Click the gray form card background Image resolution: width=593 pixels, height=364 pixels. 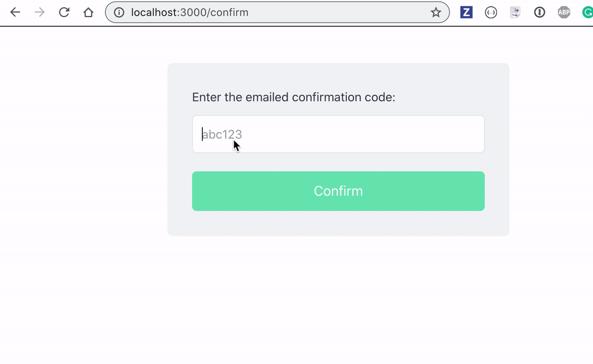click(x=338, y=223)
